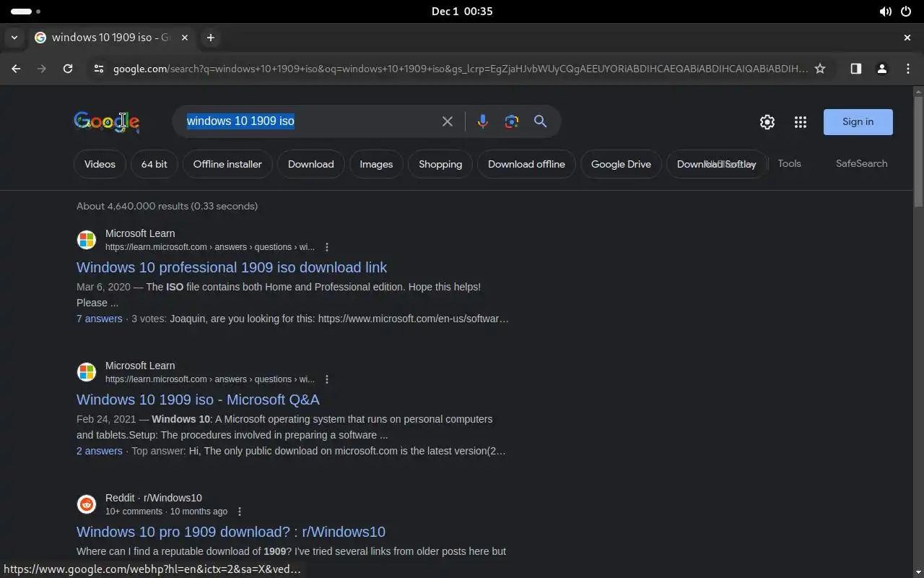
Task: Click inside the search query field
Action: (x=307, y=121)
